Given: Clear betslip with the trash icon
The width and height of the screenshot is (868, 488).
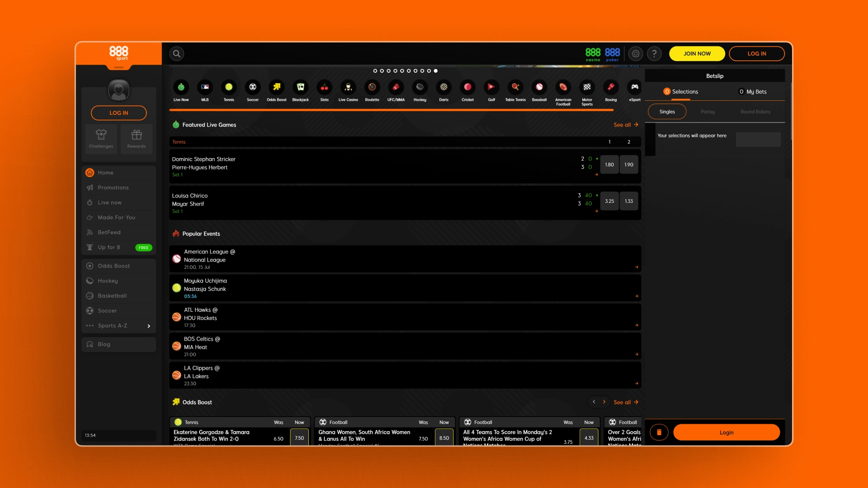Looking at the screenshot, I should [659, 432].
